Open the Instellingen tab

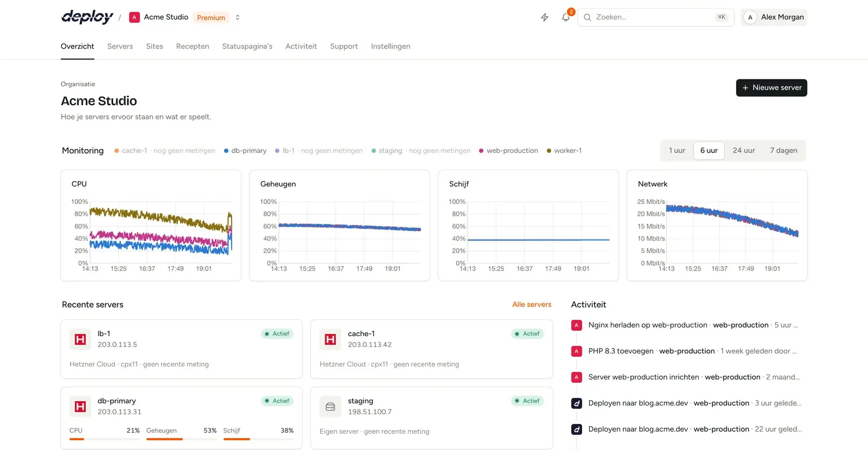coord(391,47)
